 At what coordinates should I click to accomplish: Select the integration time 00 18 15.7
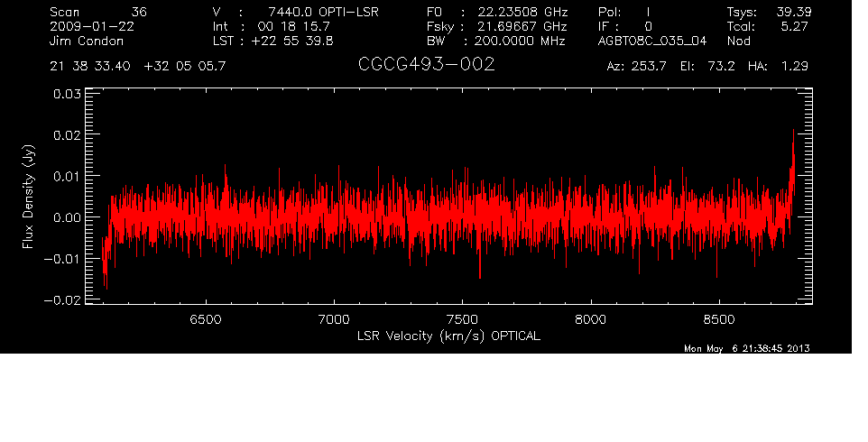(x=295, y=26)
